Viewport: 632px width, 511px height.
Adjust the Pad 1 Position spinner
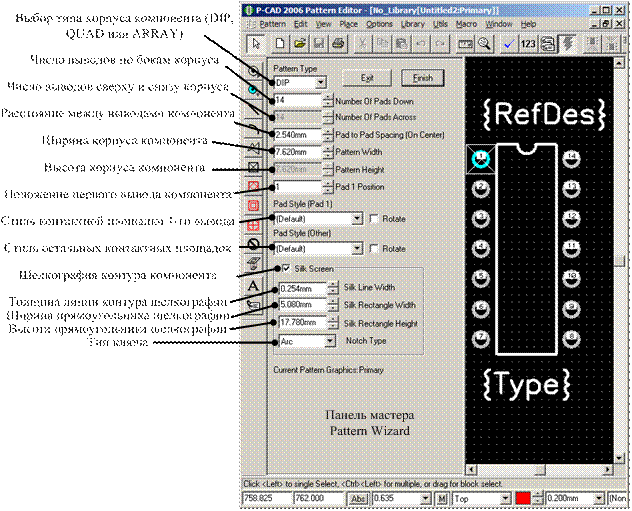coord(328,187)
